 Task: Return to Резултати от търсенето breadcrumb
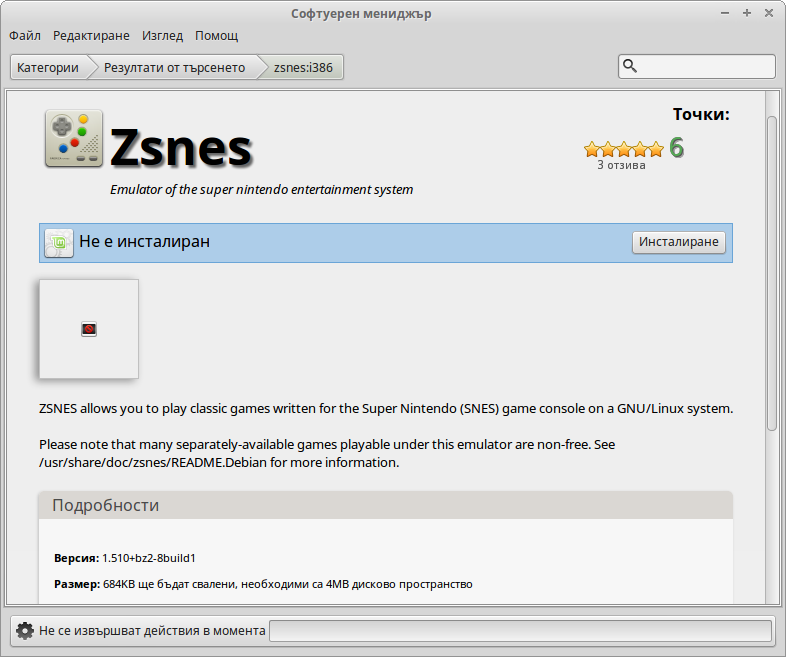coord(174,67)
